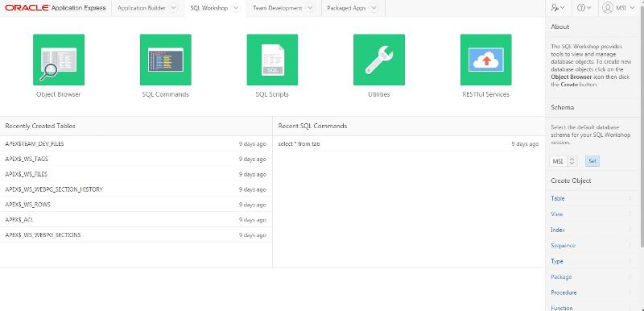Open the Utilities wrench icon
This screenshot has width=644, height=311.
point(379,60)
